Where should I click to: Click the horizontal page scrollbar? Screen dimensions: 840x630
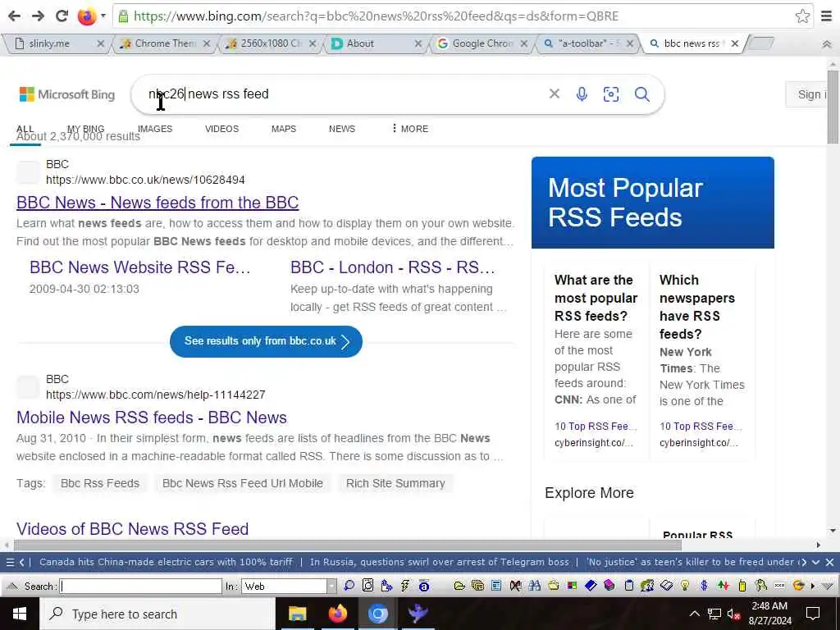pos(347,546)
